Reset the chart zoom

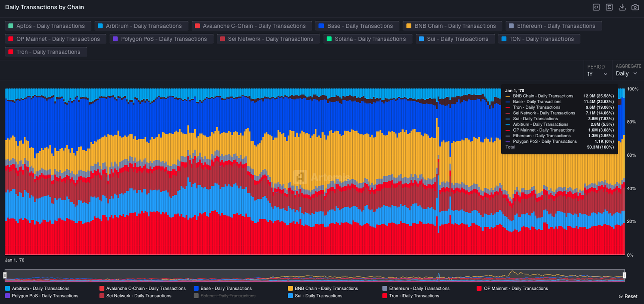click(x=628, y=297)
